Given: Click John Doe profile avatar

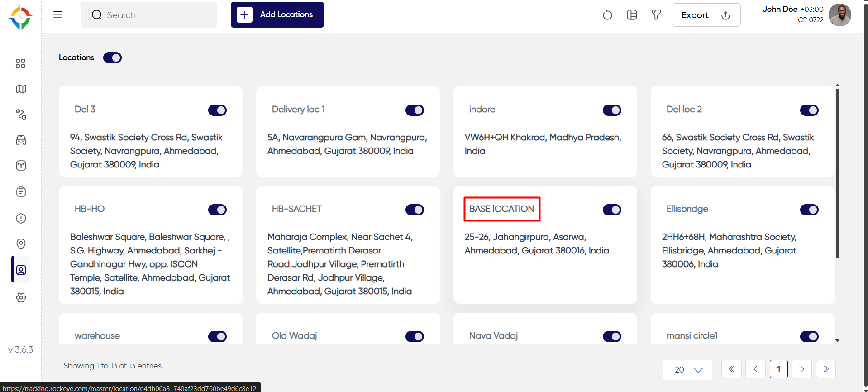Looking at the screenshot, I should point(839,15).
